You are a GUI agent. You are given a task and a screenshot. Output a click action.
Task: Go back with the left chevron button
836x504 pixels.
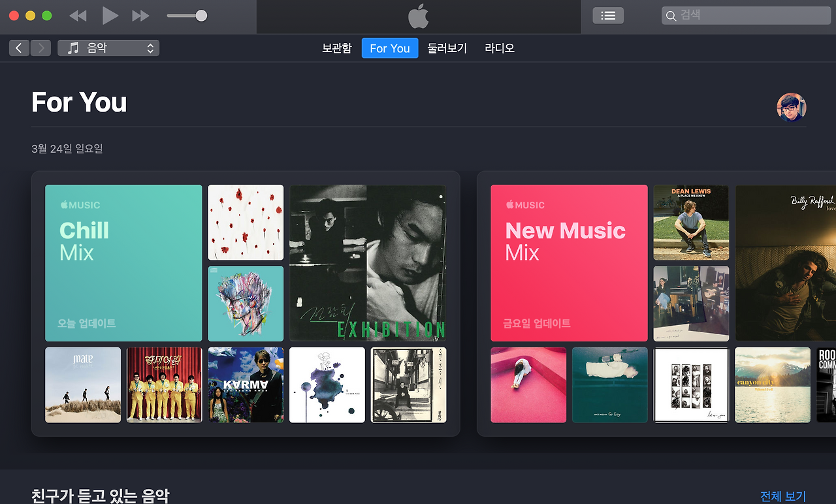(19, 48)
